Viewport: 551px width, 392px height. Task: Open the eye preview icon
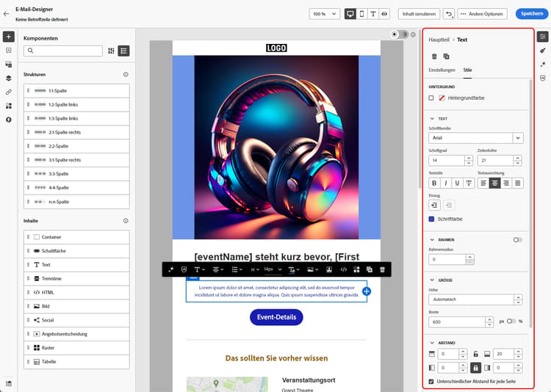pos(384,14)
